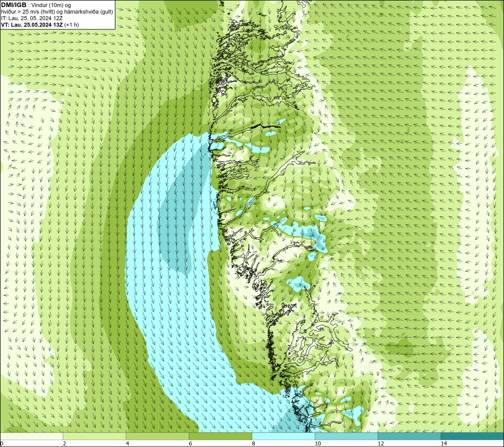The image size is (504, 447).
Task: Click the colorbar label '12'
Action: click(381, 444)
